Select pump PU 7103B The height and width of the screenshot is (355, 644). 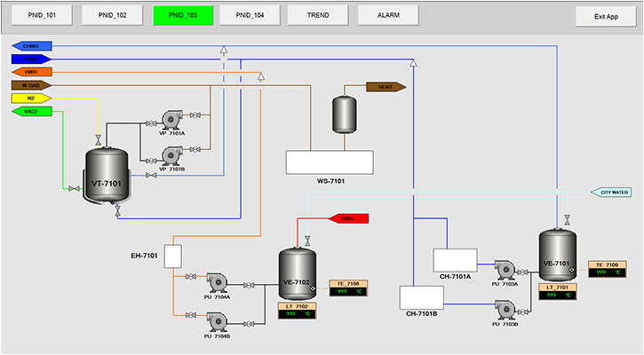(505, 310)
